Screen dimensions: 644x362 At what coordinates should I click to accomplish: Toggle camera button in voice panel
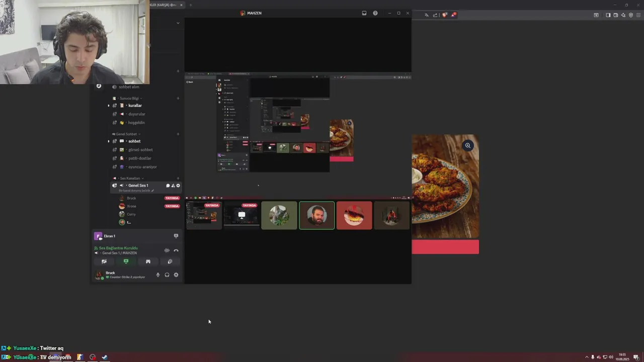pyautogui.click(x=104, y=261)
